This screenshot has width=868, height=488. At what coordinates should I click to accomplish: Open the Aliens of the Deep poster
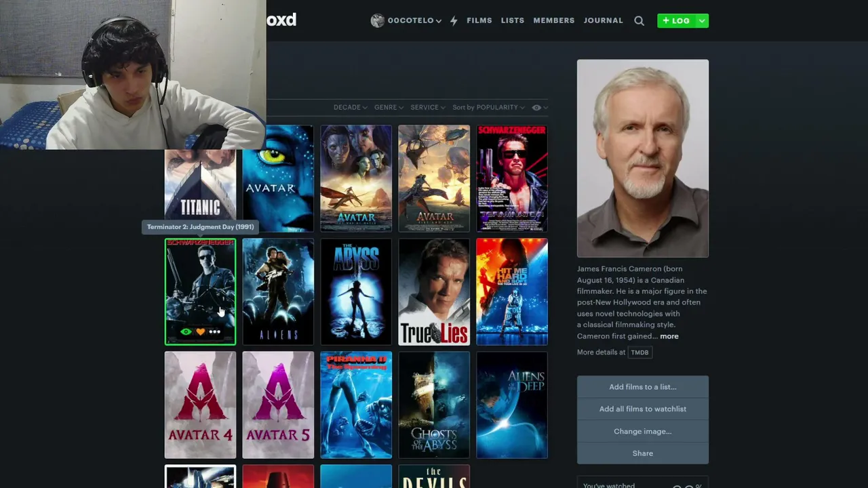(x=512, y=405)
